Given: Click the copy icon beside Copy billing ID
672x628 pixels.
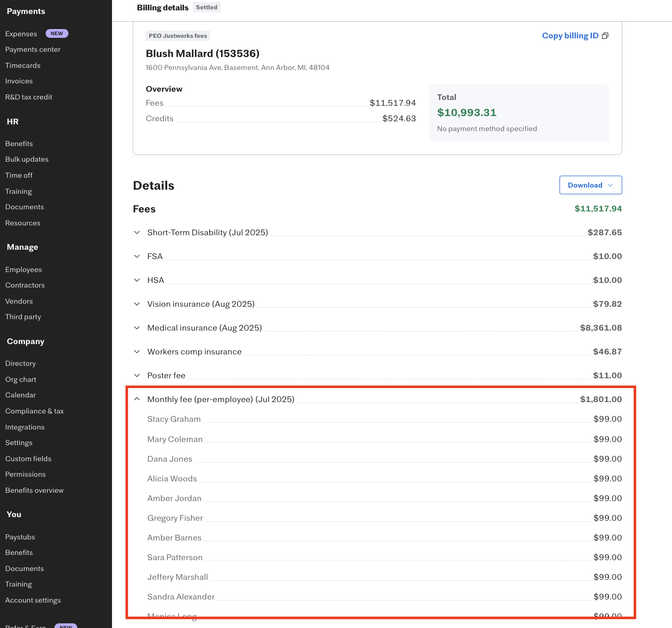Looking at the screenshot, I should click(x=605, y=36).
